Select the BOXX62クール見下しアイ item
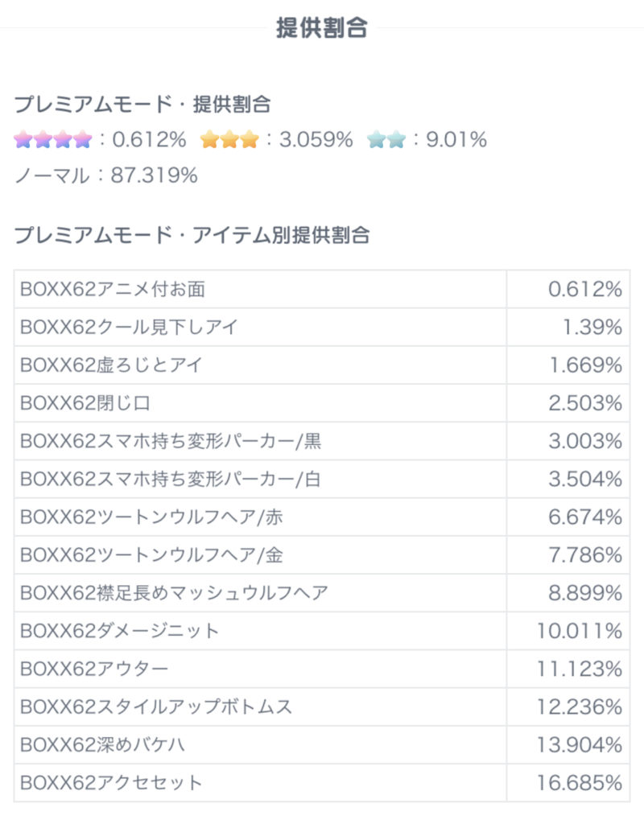Image resolution: width=644 pixels, height=824 pixels. pos(129,328)
